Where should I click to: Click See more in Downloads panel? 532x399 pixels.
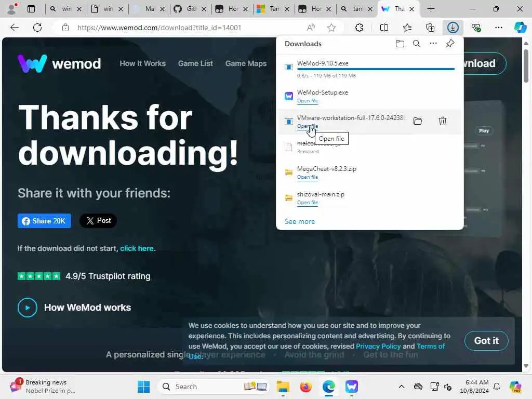[x=300, y=221]
